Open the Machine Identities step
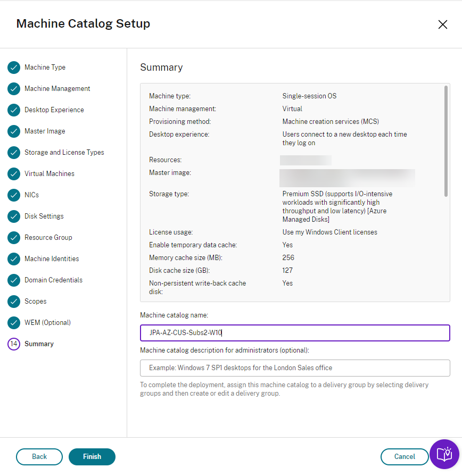 [52, 259]
